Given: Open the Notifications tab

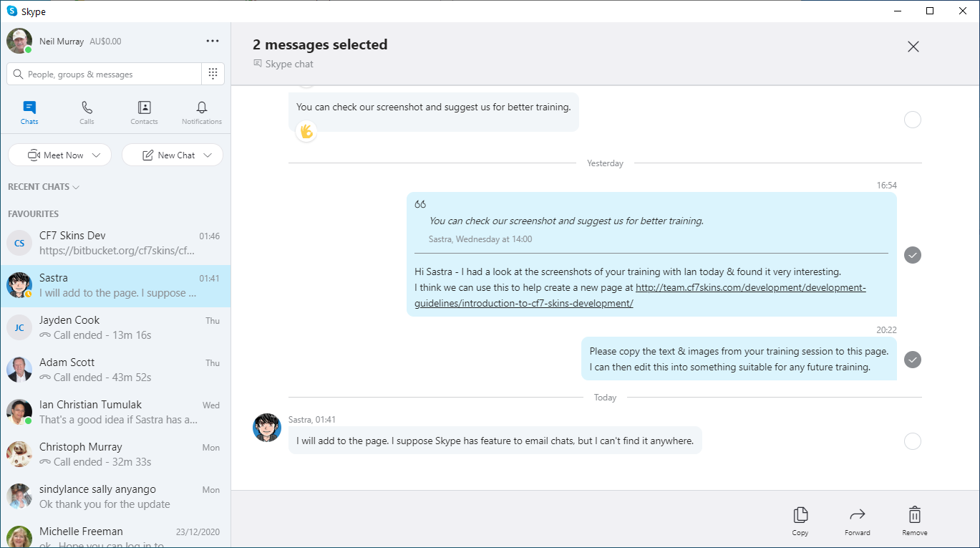Looking at the screenshot, I should point(202,112).
